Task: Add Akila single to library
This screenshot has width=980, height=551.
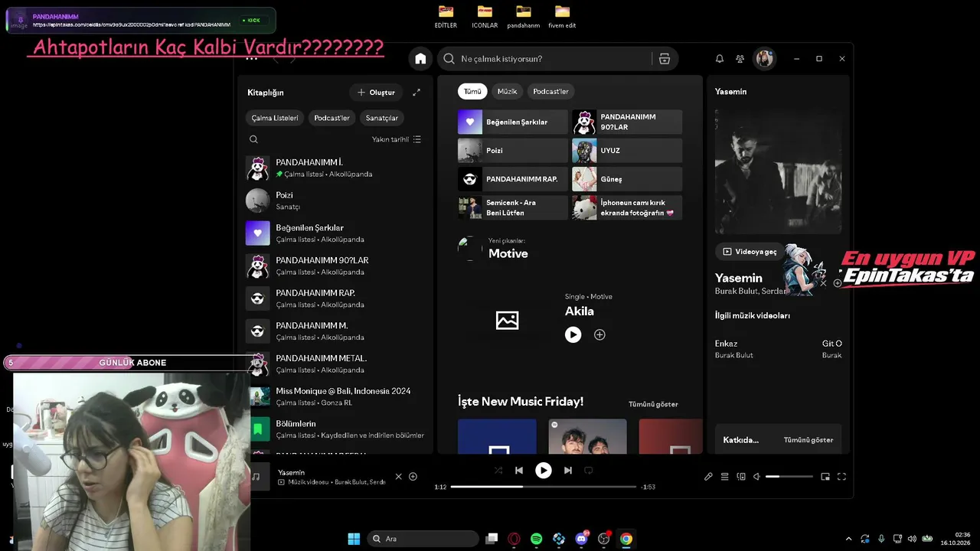Action: point(599,334)
